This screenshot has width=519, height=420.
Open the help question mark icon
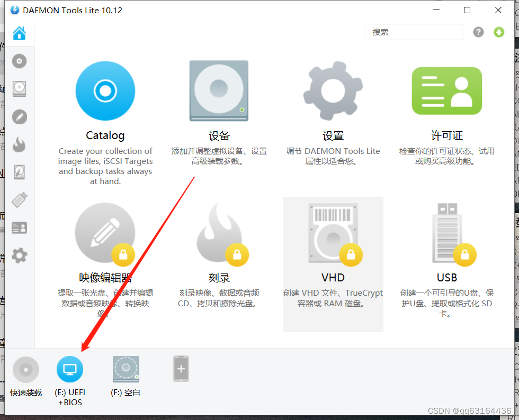(x=478, y=32)
